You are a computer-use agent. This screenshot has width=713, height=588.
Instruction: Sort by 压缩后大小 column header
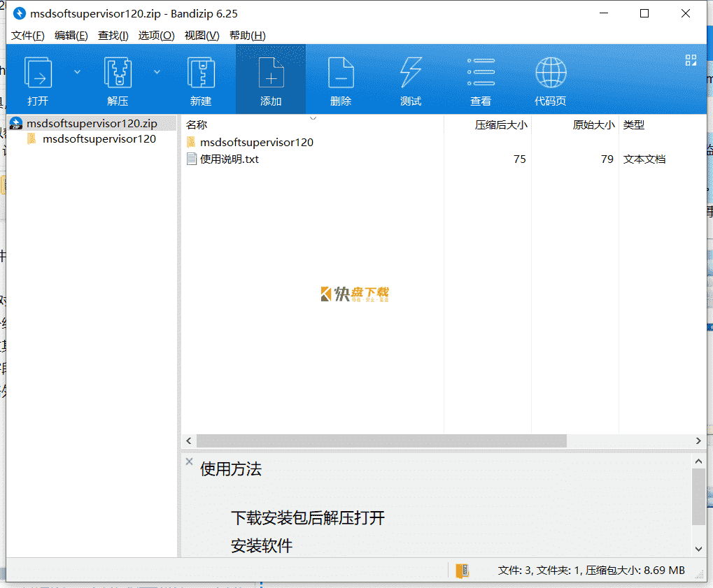click(501, 124)
